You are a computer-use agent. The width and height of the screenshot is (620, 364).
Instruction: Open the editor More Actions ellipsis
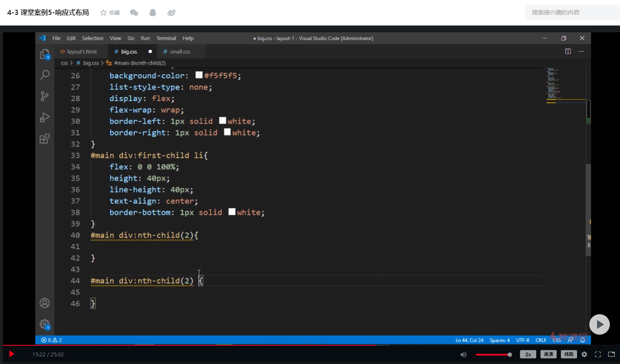[581, 51]
